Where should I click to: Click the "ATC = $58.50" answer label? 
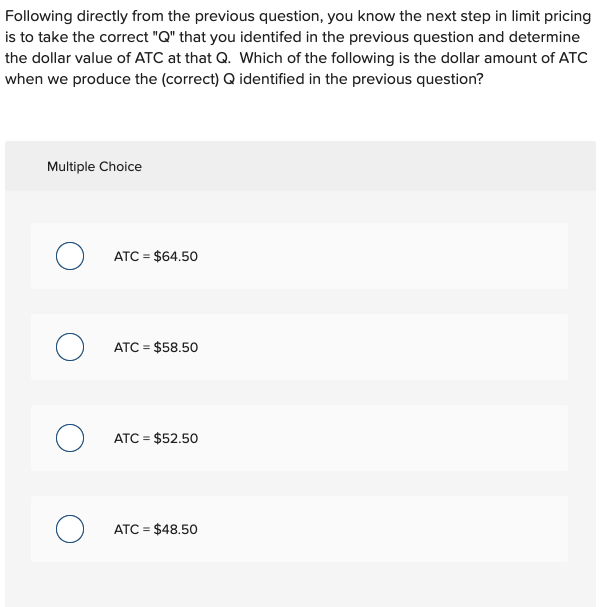point(156,348)
